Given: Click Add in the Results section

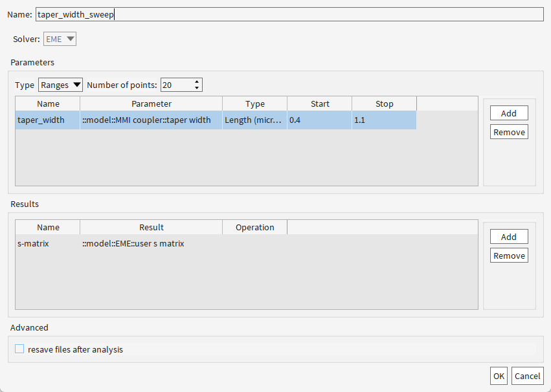Looking at the screenshot, I should (509, 237).
